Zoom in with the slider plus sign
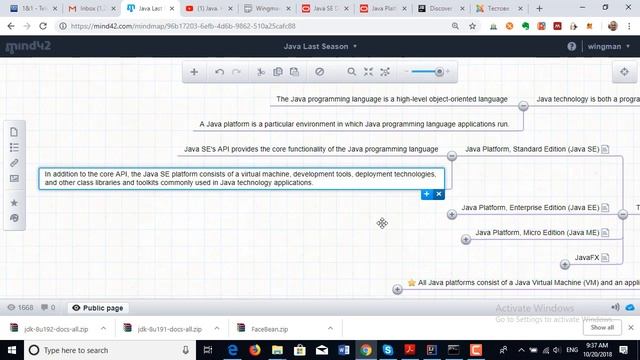 pyautogui.click(x=448, y=71)
